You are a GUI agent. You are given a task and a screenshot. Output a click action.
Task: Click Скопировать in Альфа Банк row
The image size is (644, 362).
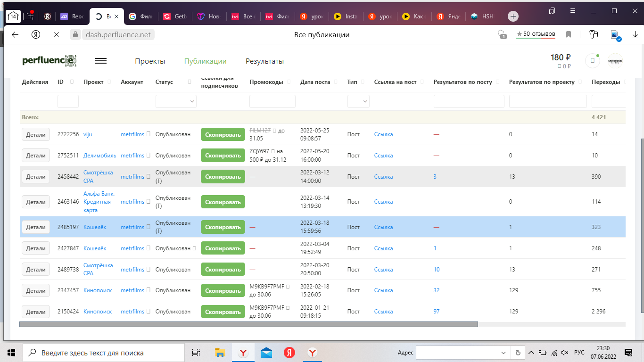tap(223, 202)
